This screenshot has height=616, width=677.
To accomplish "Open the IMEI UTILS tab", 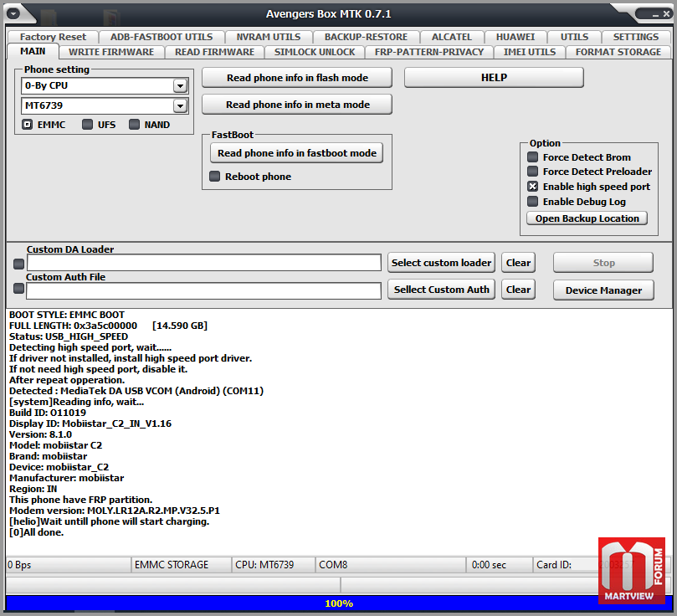I will tap(530, 52).
